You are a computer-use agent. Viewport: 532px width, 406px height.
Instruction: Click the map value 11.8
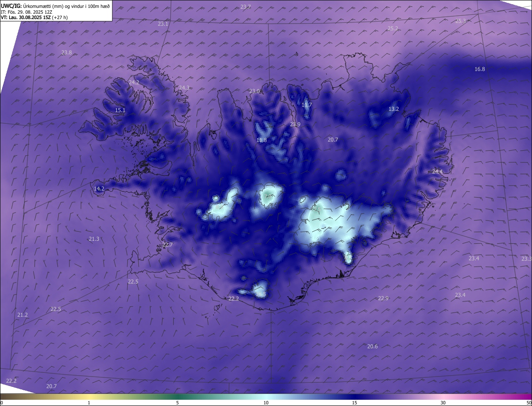click(261, 140)
